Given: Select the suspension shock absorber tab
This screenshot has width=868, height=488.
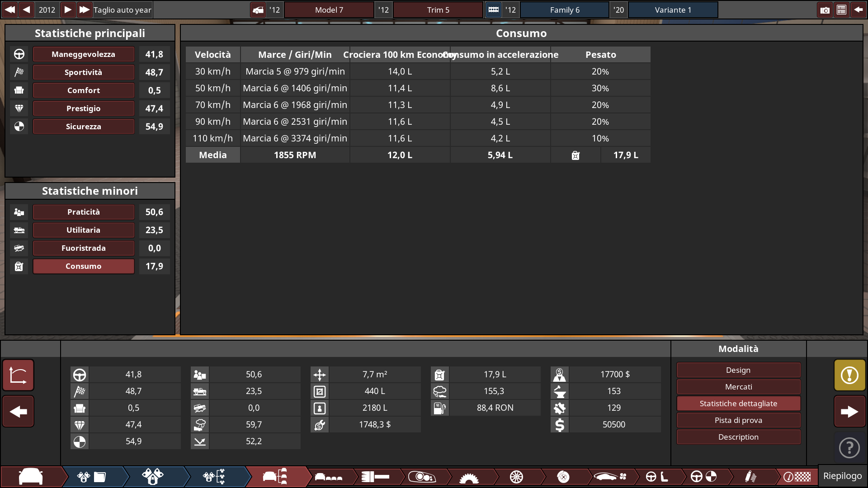Looking at the screenshot, I should pos(750,477).
